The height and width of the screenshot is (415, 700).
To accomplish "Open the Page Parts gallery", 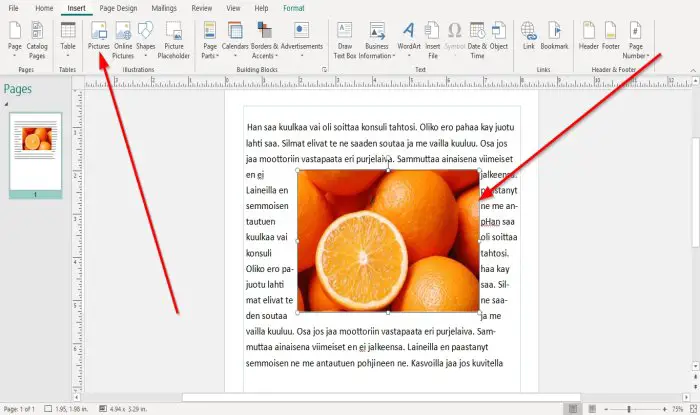I will 210,40.
